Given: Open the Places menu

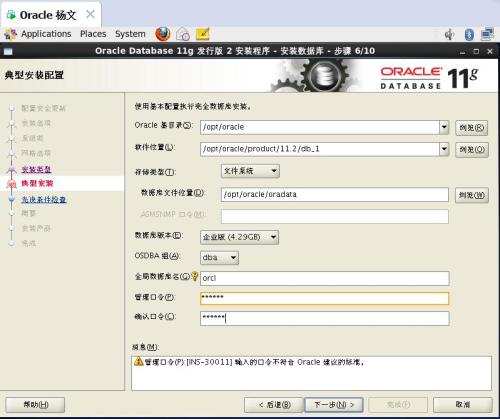Looking at the screenshot, I should (x=93, y=34).
